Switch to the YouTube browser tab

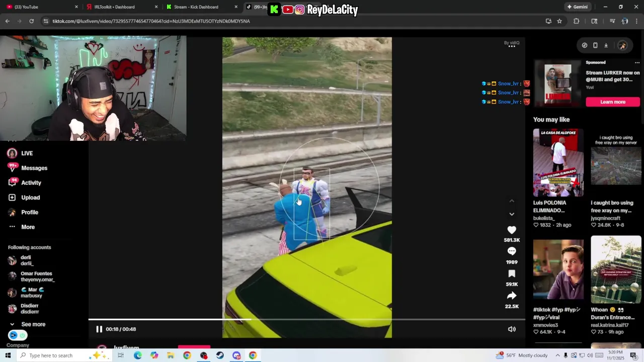click(40, 7)
